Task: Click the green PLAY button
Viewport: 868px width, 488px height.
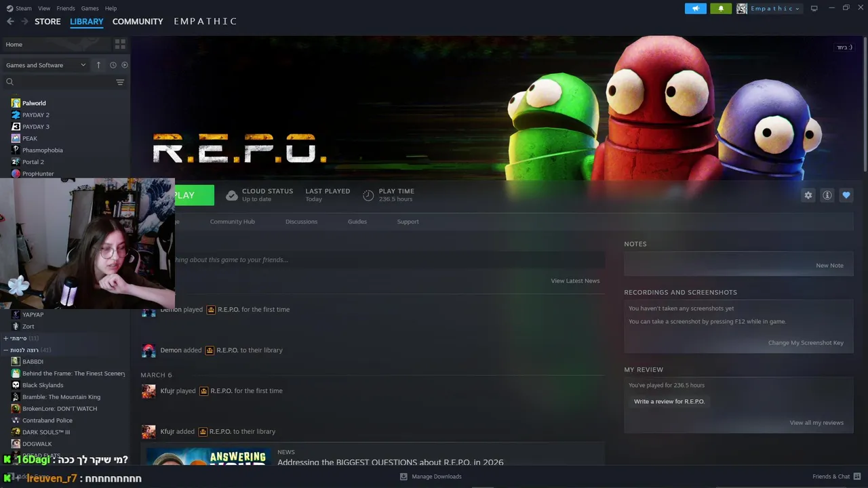Action: [x=194, y=195]
